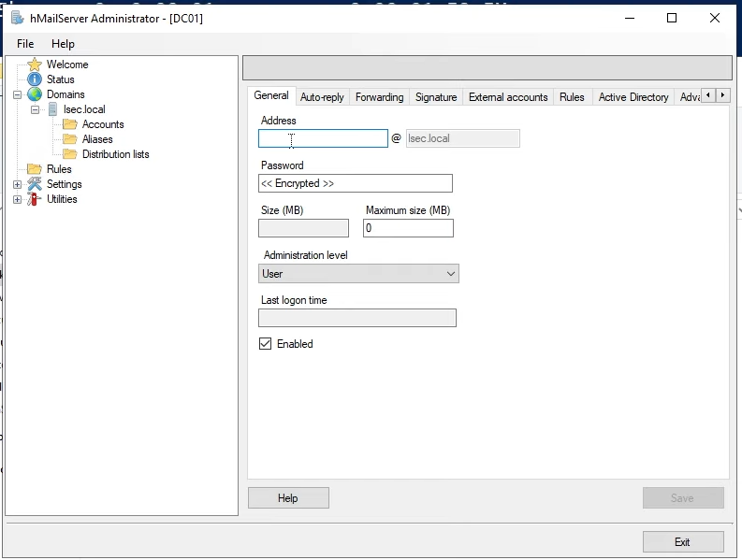
Task: Switch to the Auto-reply tab
Action: [322, 97]
